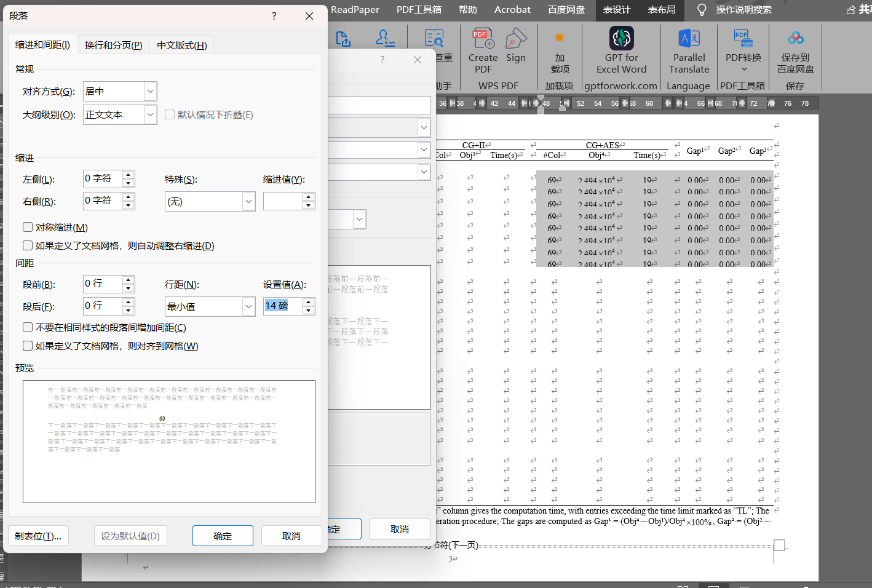Click the CG+AES table header cell
This screenshot has width=872, height=588.
point(603,145)
